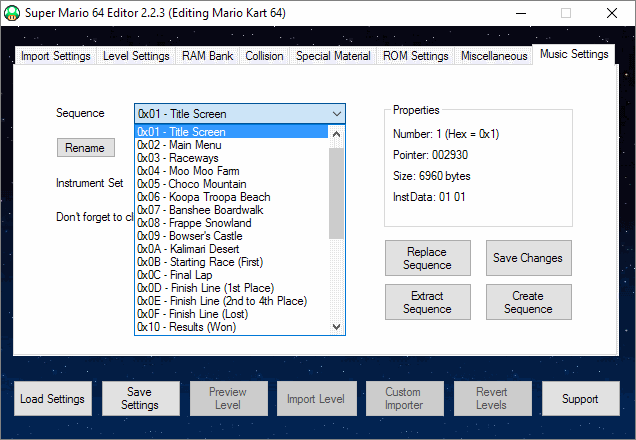
Task: Open the Special Material tab
Action: (333, 56)
